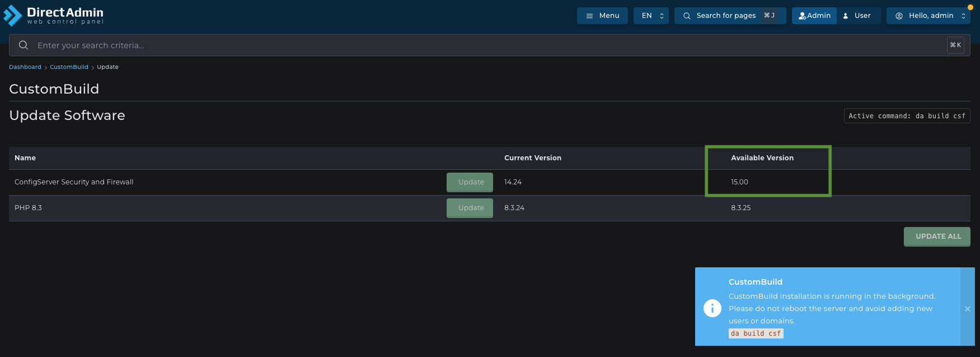Click the ⌘J shortcut badge
The width and height of the screenshot is (980, 357).
click(x=770, y=15)
